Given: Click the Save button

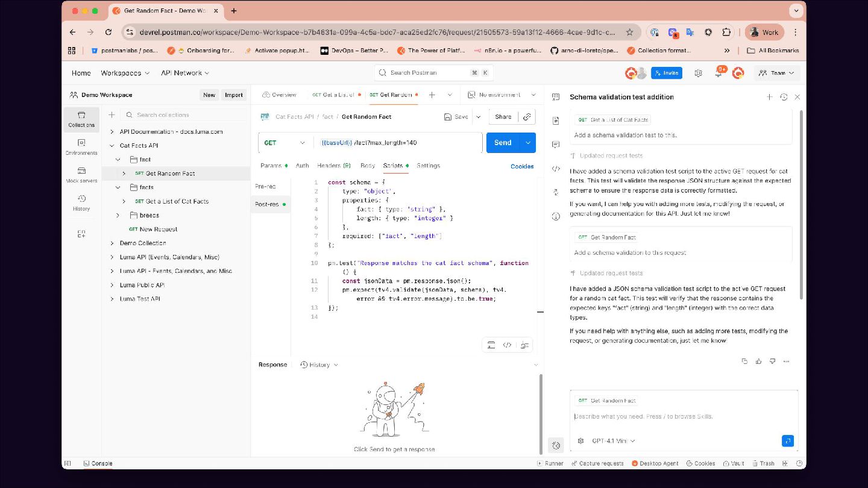Looking at the screenshot, I should pos(456,117).
